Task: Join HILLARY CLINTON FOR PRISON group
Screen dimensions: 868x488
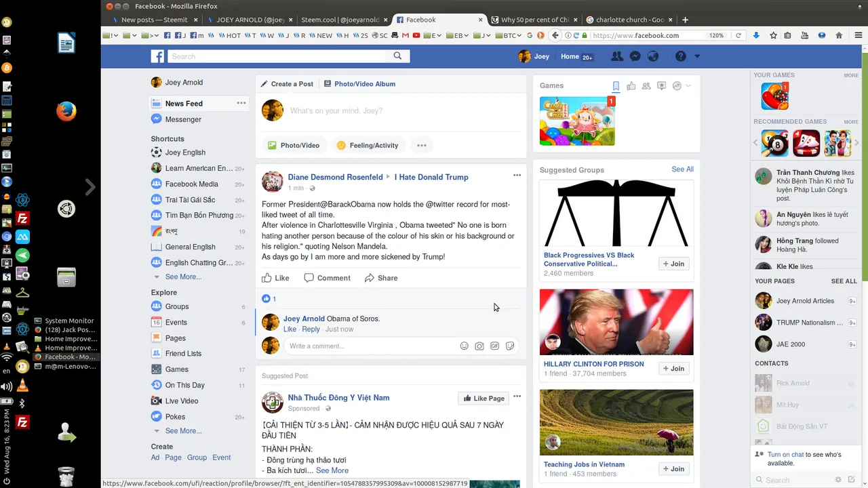Action: coord(673,369)
